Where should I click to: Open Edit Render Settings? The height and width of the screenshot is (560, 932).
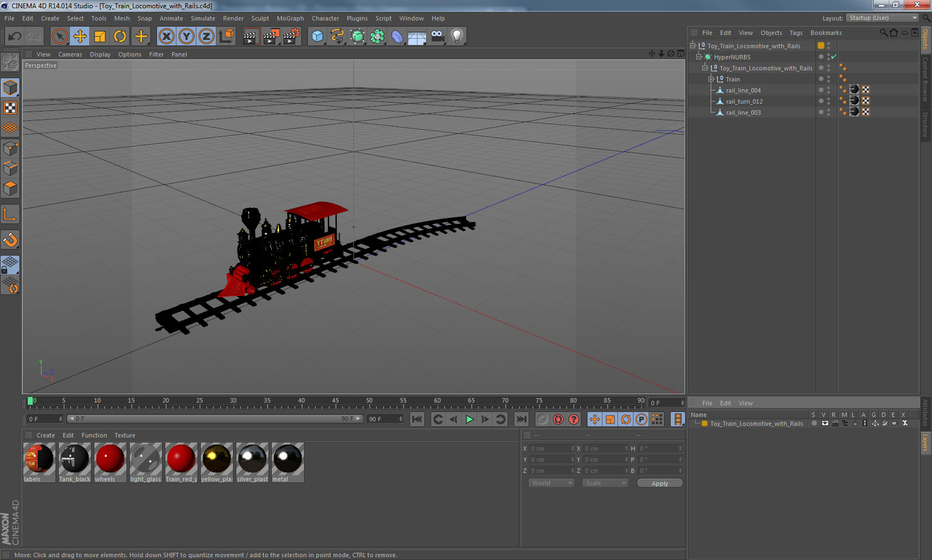pos(291,37)
